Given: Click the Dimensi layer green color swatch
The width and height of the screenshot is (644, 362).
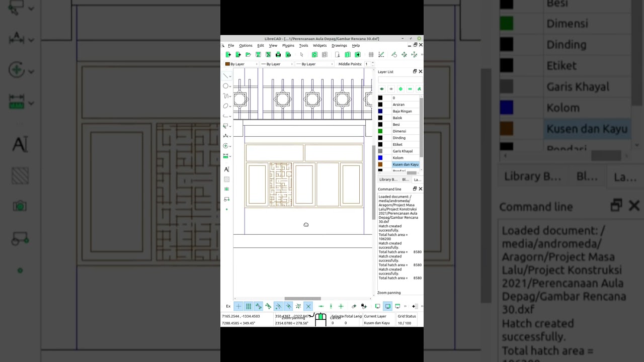Looking at the screenshot, I should 380,131.
